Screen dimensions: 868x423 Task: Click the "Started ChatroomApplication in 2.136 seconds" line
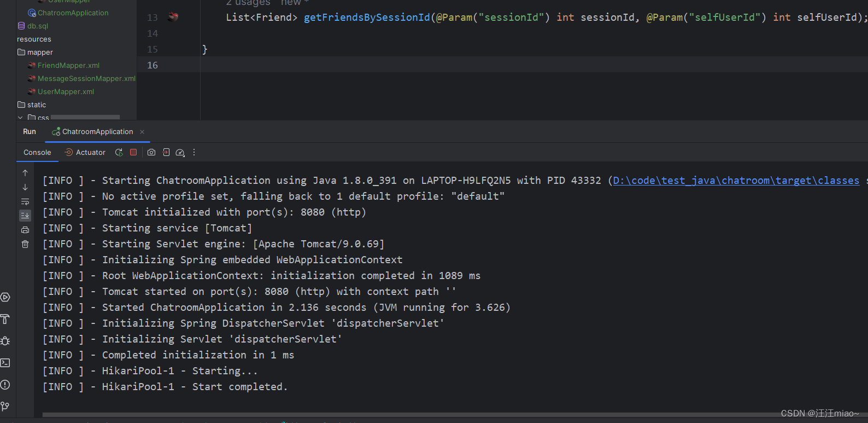click(x=277, y=308)
